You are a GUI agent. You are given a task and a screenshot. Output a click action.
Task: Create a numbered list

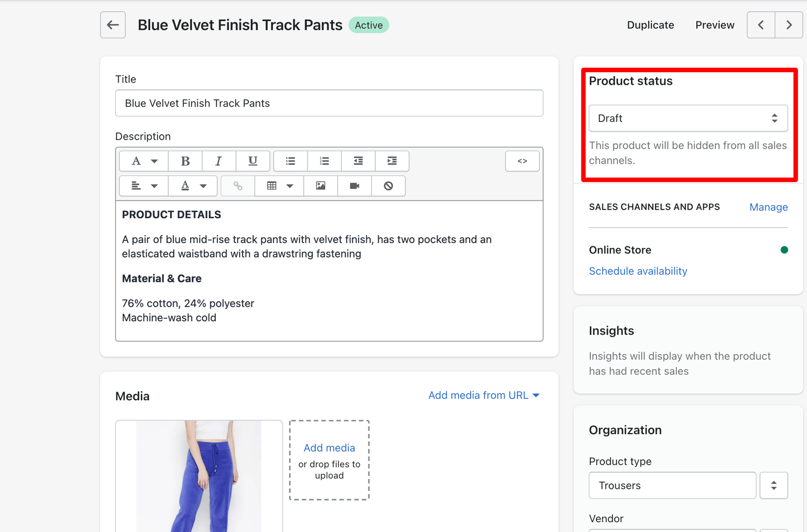pos(324,161)
